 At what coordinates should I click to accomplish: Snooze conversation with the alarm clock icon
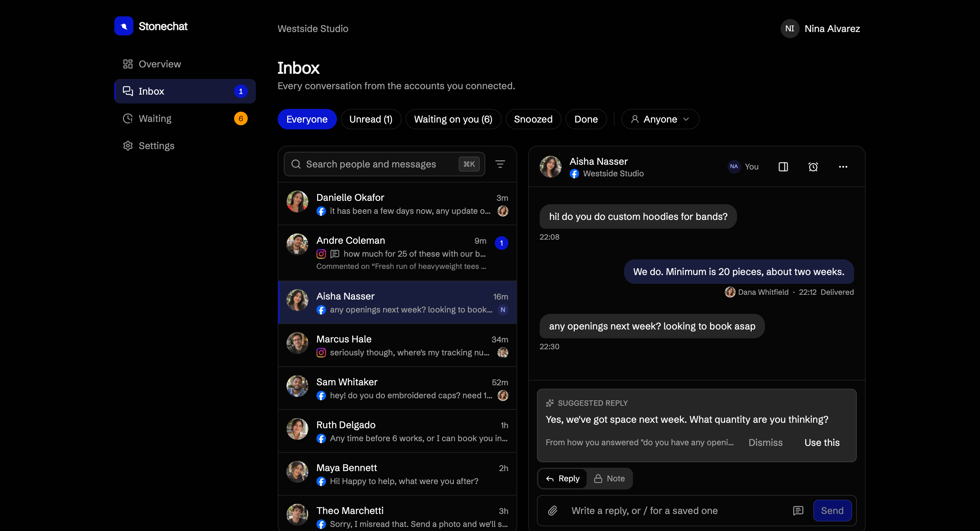pyautogui.click(x=813, y=167)
